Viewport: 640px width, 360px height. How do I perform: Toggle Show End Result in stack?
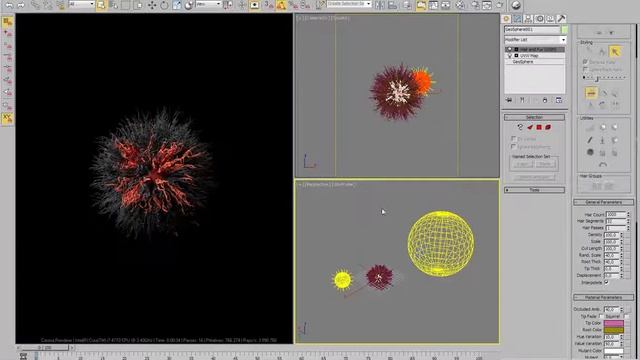click(x=522, y=100)
